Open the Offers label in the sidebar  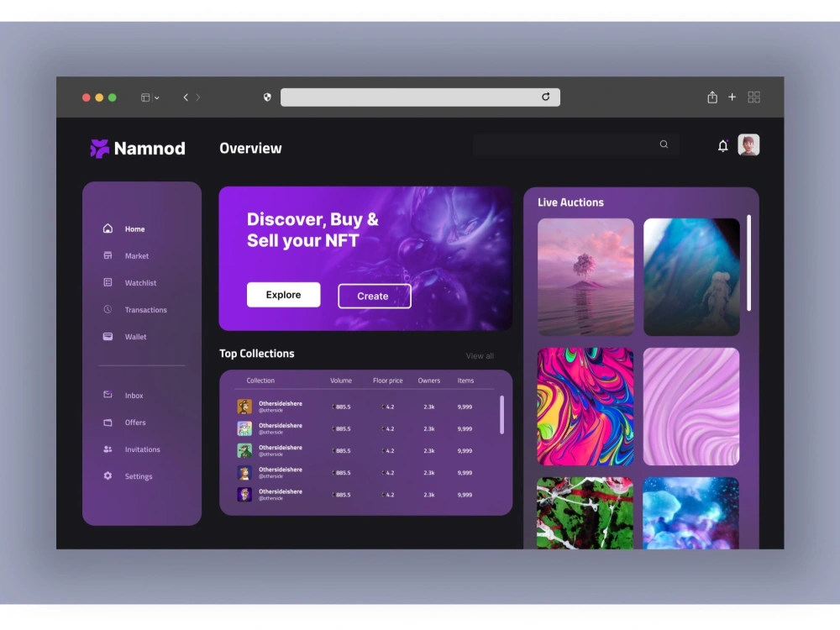(x=135, y=423)
